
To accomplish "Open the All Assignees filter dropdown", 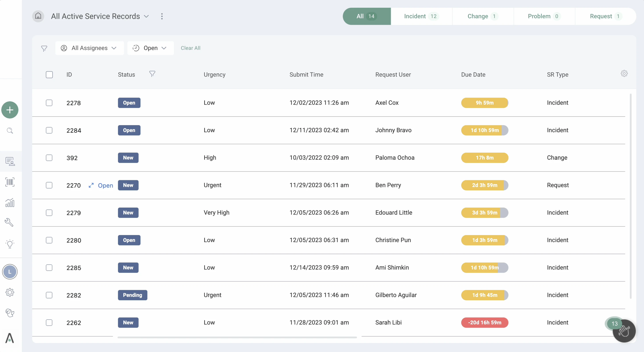I will (x=89, y=48).
